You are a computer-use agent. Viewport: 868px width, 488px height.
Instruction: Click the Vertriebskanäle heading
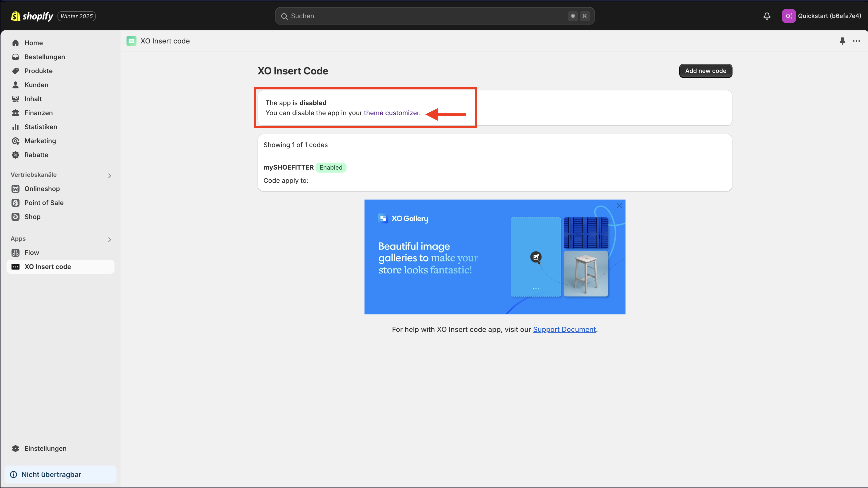tap(33, 175)
